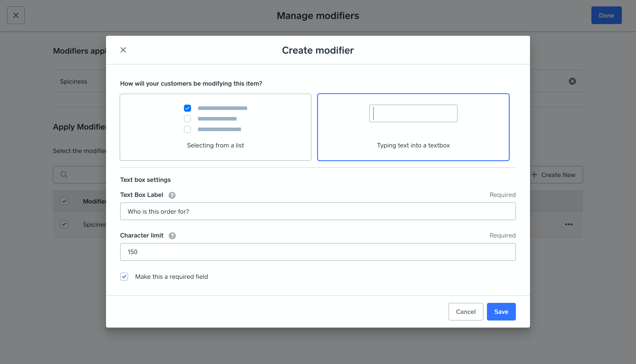
Task: Toggle the Modifier header select-all checkbox
Action: click(64, 201)
